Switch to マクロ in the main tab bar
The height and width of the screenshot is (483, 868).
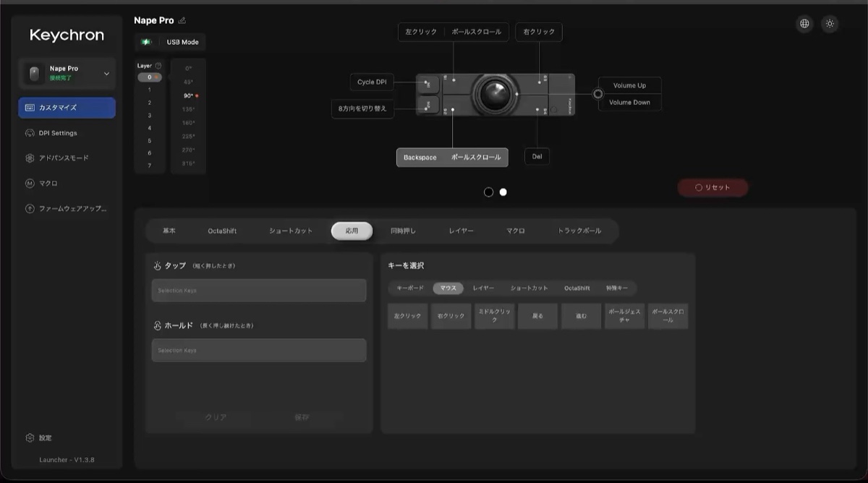pyautogui.click(x=516, y=231)
